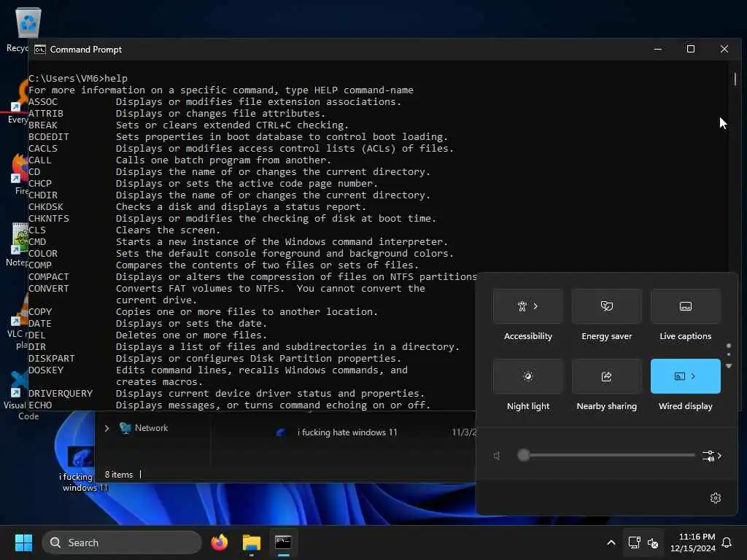Click the muted volume tray icon
This screenshot has width=747, height=560.
pyautogui.click(x=653, y=542)
